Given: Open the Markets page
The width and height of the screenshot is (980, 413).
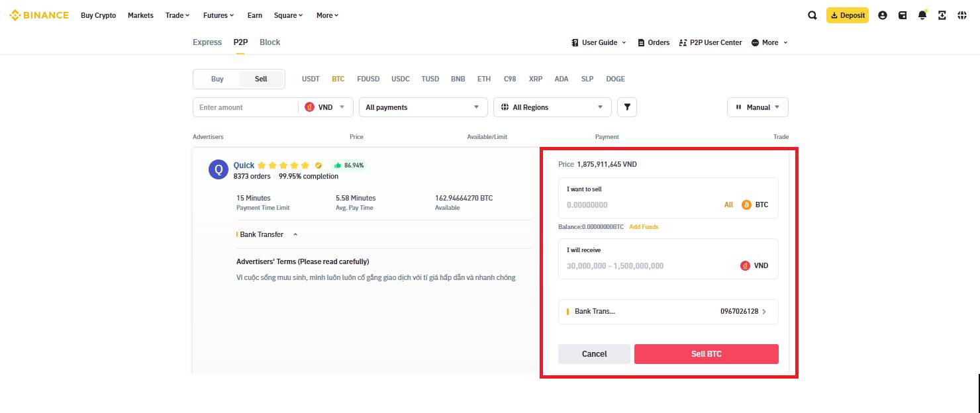Looking at the screenshot, I should pos(140,15).
